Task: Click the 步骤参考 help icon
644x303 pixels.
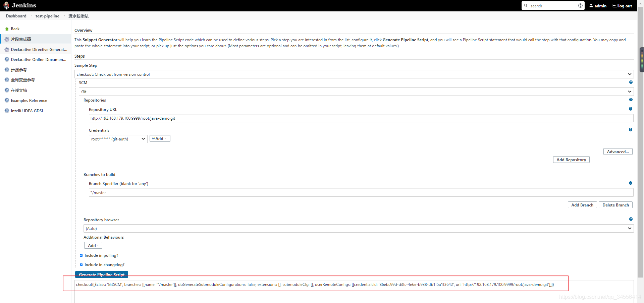Action: (7, 70)
